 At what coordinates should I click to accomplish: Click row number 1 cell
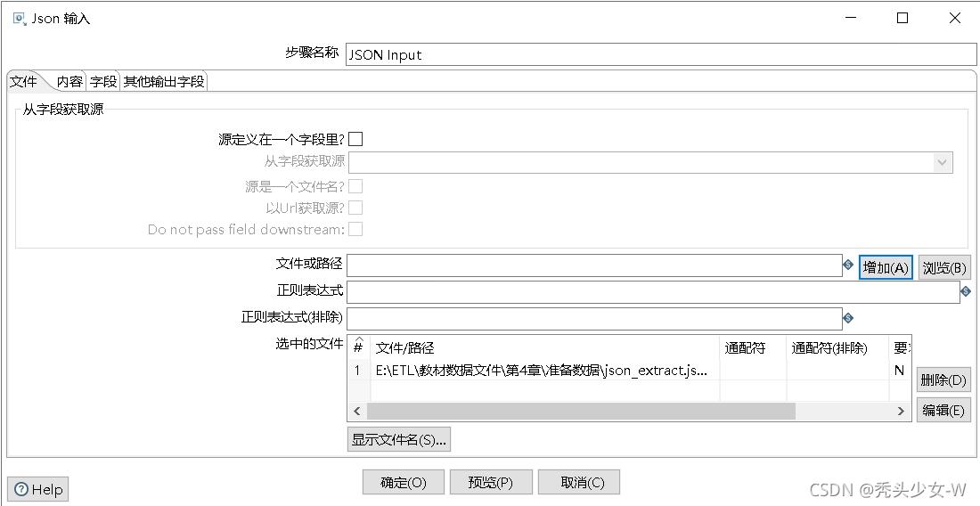pos(359,370)
